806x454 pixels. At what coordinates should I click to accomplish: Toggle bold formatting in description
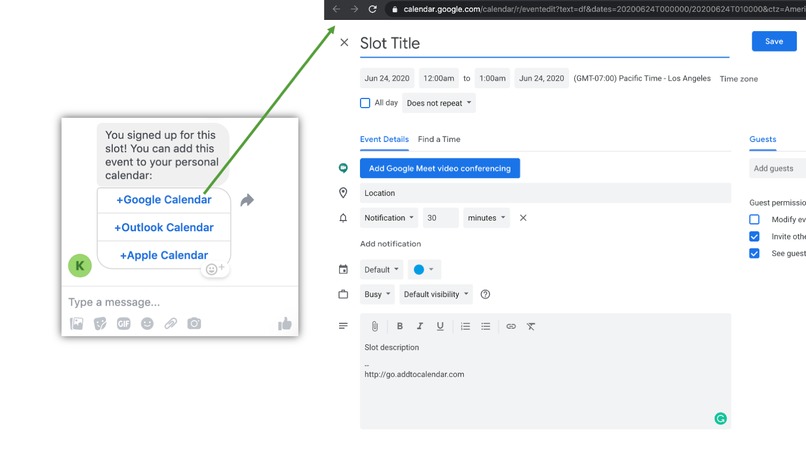click(x=399, y=326)
